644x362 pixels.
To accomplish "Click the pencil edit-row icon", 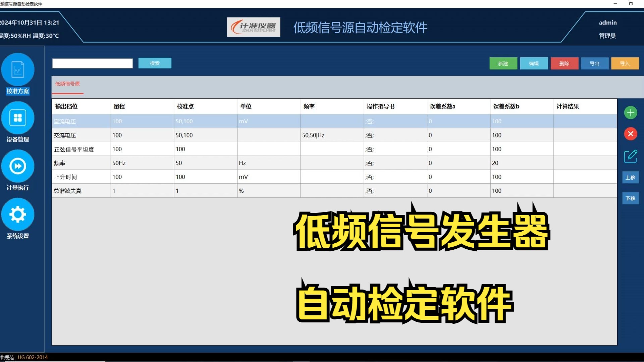I will pyautogui.click(x=631, y=156).
